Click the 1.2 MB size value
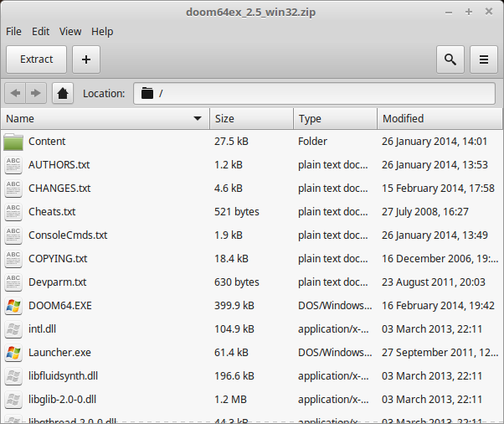This screenshot has width=504, height=424. click(x=230, y=400)
